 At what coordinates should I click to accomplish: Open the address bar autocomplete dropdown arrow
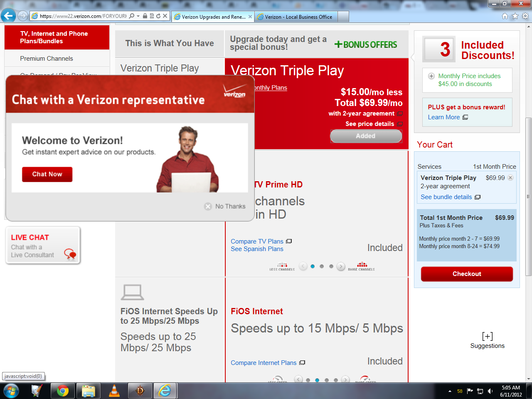click(138, 16)
